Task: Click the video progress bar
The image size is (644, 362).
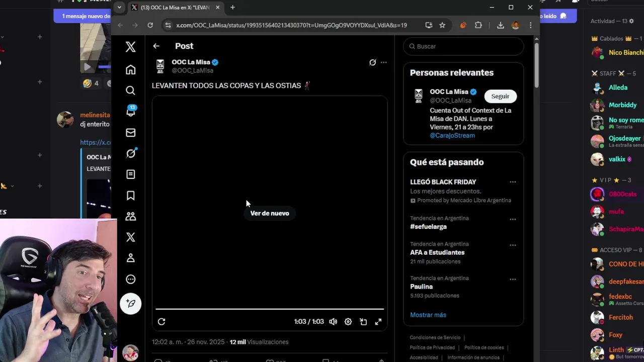Action: [x=270, y=309]
